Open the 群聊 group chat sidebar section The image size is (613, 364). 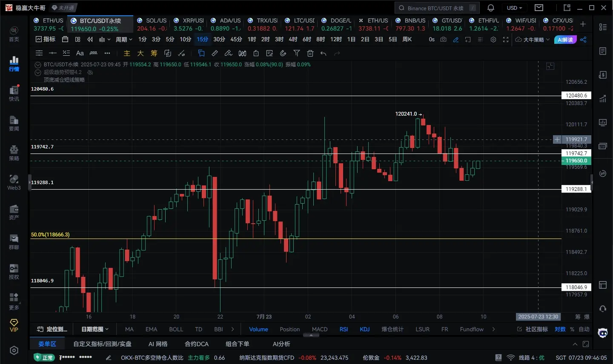[14, 242]
